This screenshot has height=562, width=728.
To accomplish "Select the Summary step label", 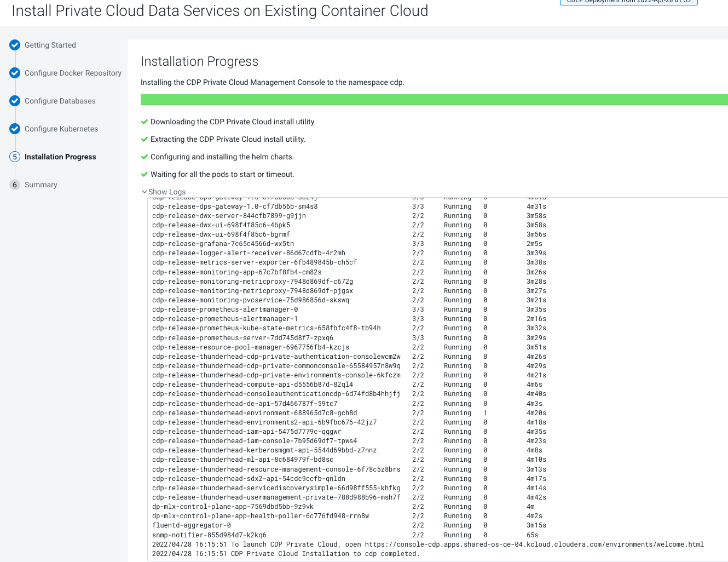I will tap(41, 185).
